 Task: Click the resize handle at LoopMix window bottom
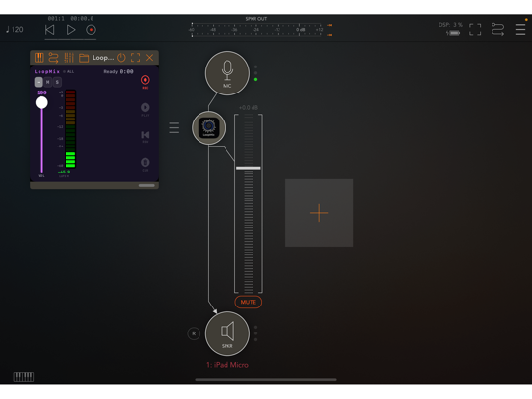(146, 186)
